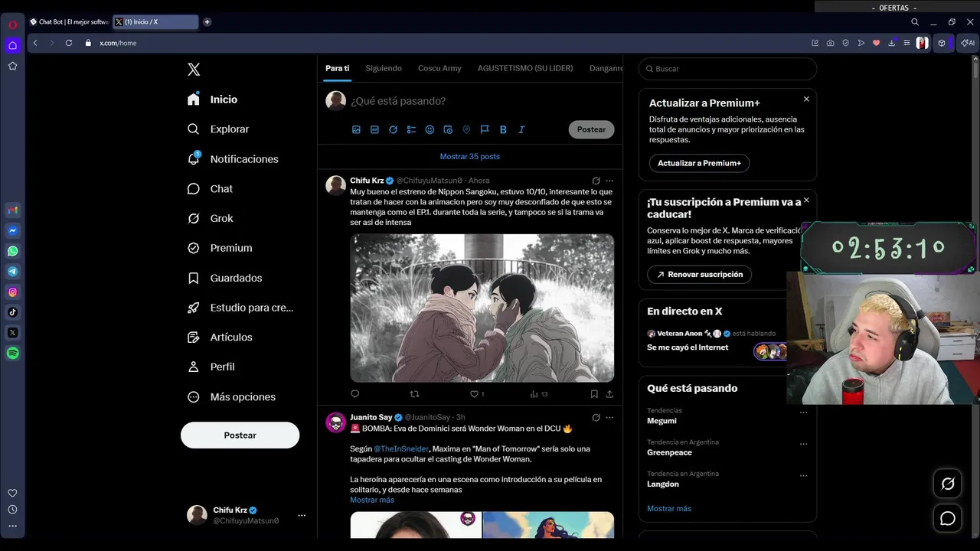Image resolution: width=980 pixels, height=551 pixels.
Task: Select the Para ti tab
Action: click(x=337, y=68)
